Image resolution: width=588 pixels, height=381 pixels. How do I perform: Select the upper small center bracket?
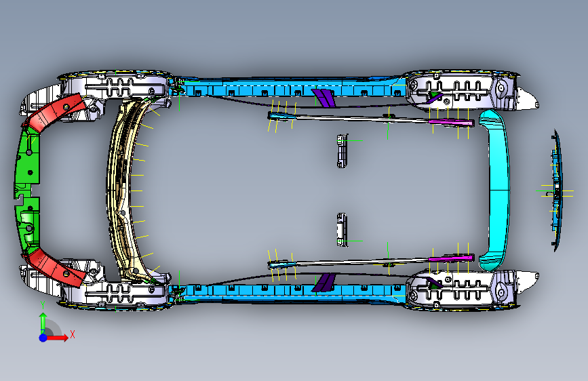click(x=342, y=151)
